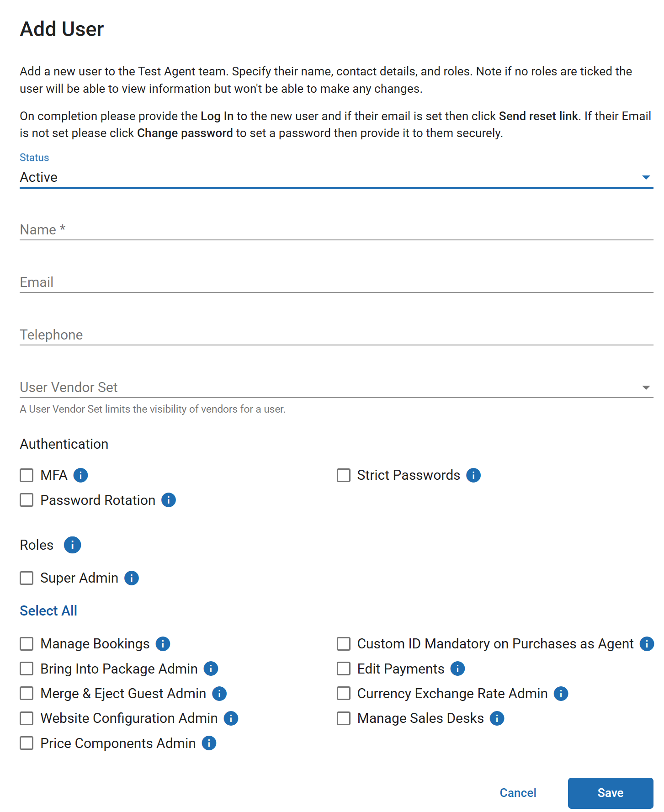This screenshot has width=664, height=812.
Task: Show info for Edit Payments
Action: pyautogui.click(x=457, y=669)
